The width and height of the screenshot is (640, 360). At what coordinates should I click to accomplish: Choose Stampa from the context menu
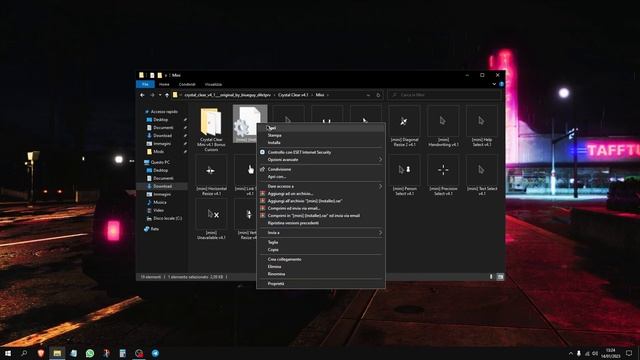320,135
